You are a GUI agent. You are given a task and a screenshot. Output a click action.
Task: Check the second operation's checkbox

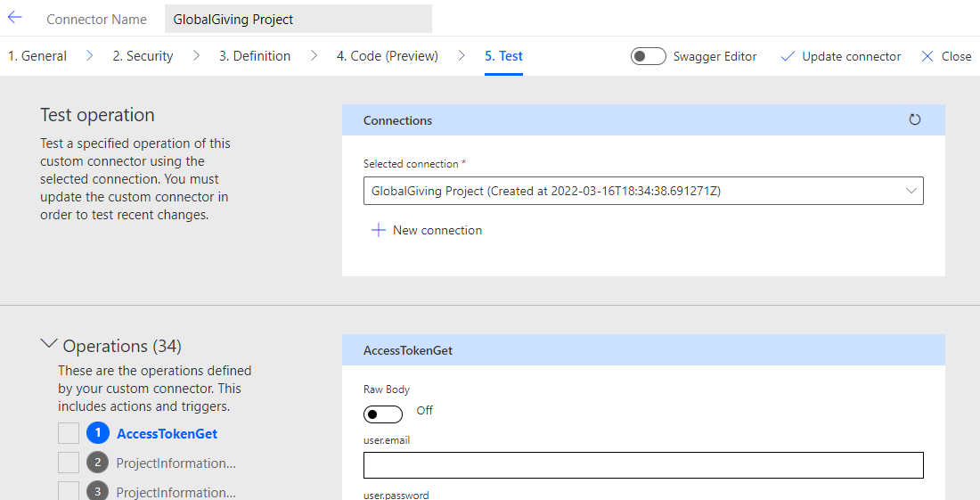point(69,463)
